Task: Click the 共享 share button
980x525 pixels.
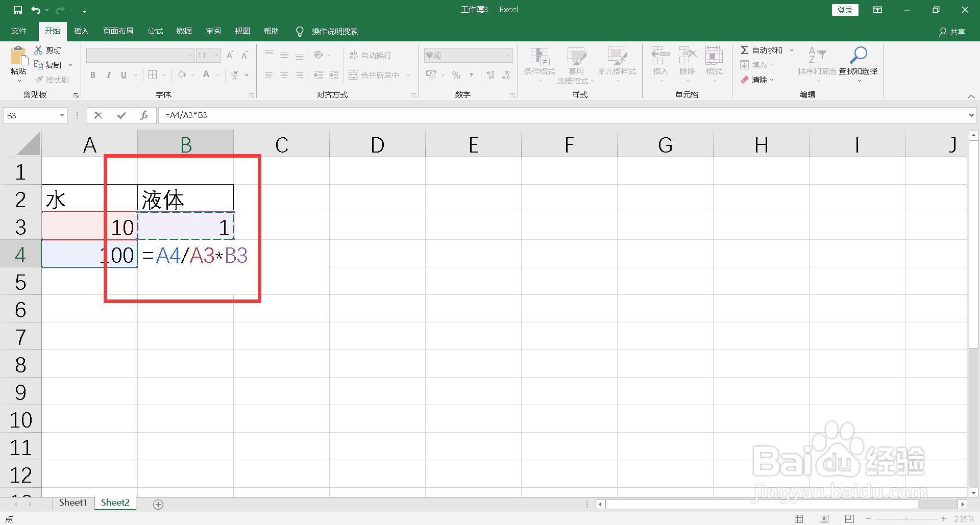Action: point(952,32)
